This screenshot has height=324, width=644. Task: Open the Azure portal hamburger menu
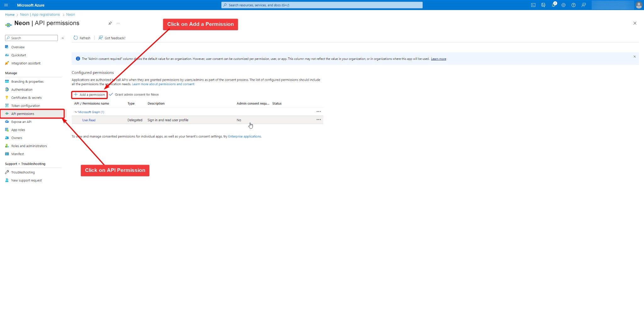(6, 5)
